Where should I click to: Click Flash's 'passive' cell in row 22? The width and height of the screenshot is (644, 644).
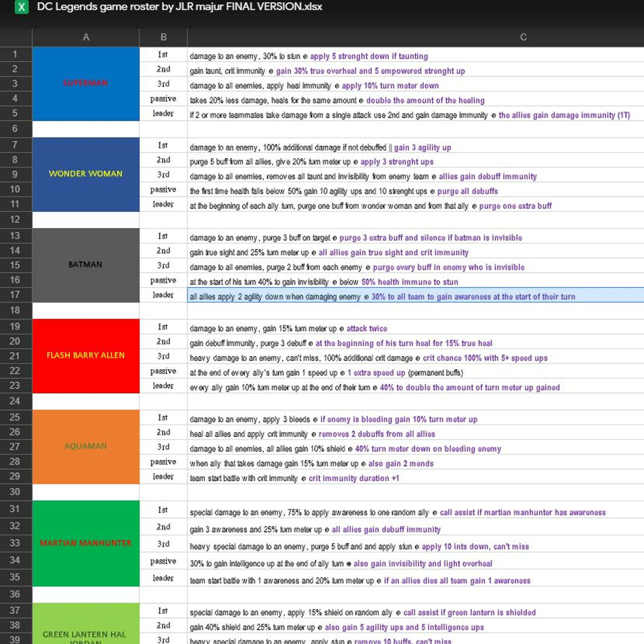[163, 371]
